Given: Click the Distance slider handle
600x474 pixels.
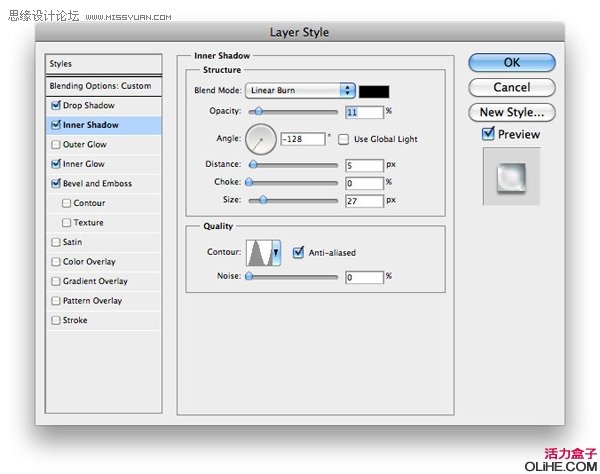Looking at the screenshot, I should (253, 165).
